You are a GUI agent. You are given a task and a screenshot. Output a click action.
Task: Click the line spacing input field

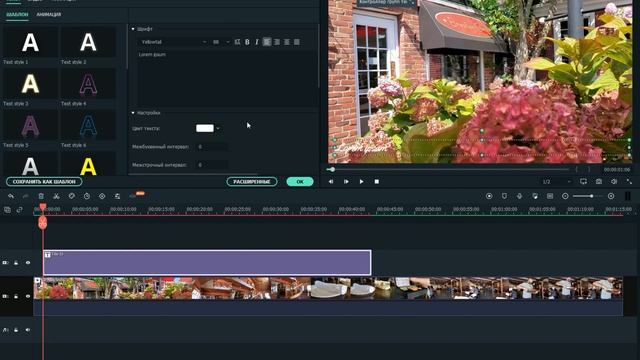(x=212, y=165)
